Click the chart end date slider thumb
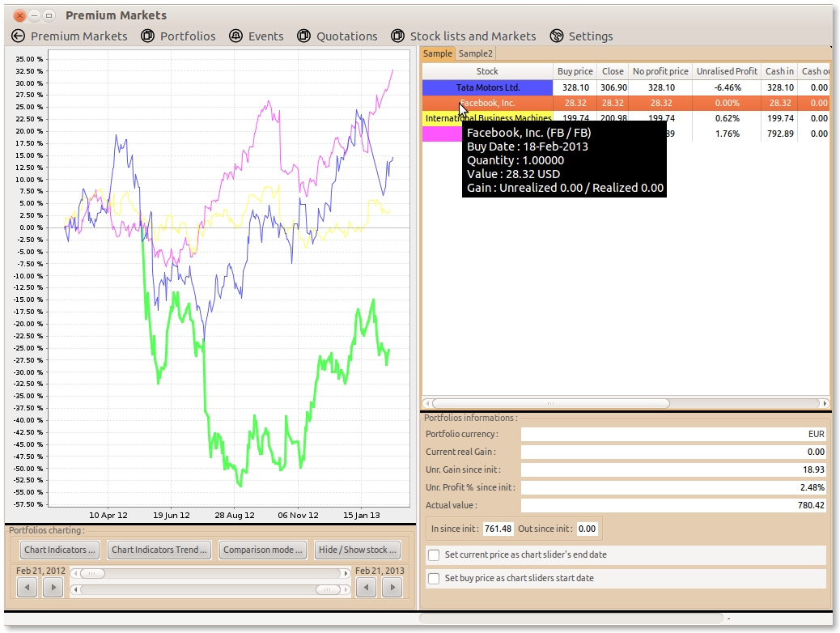Image resolution: width=840 pixels, height=633 pixels. point(328,589)
